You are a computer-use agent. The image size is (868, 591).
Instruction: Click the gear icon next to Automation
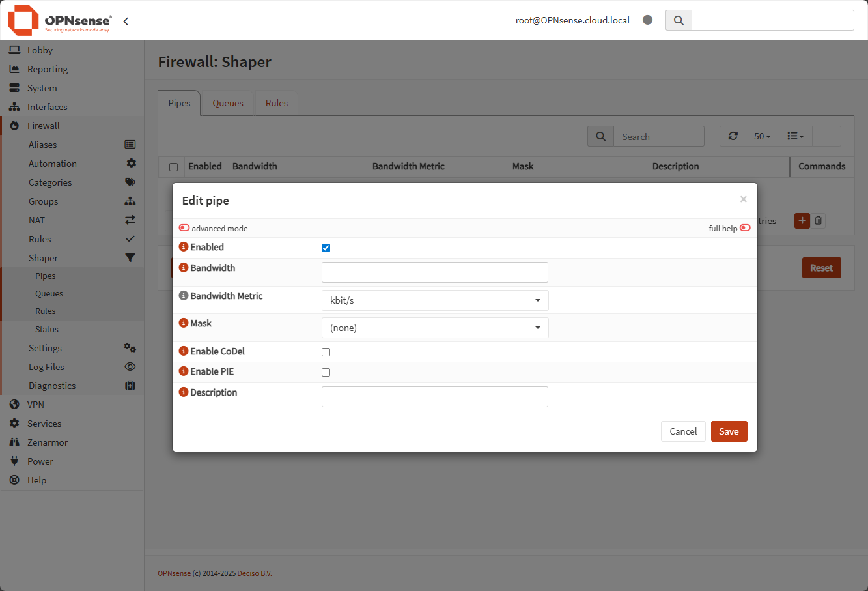click(130, 163)
